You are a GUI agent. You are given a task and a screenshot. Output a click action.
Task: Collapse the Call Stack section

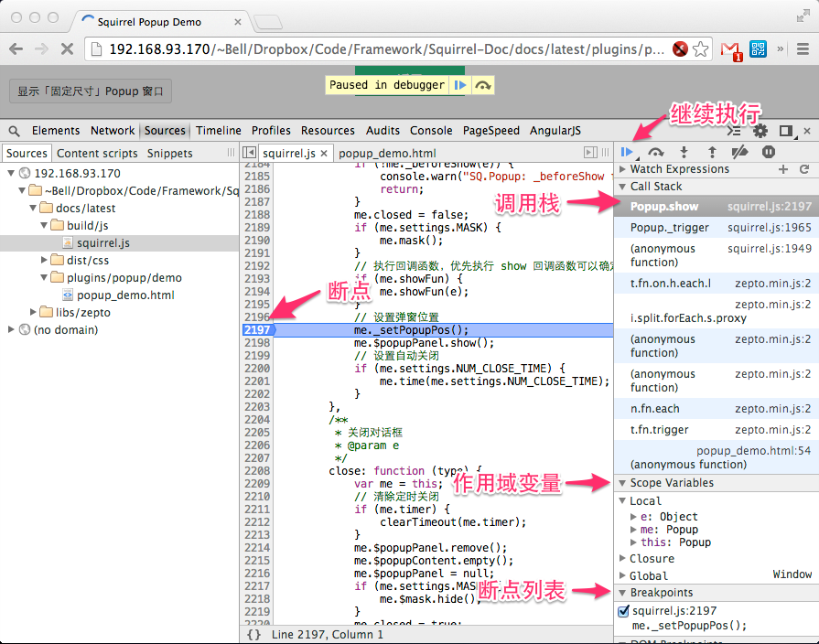[622, 187]
